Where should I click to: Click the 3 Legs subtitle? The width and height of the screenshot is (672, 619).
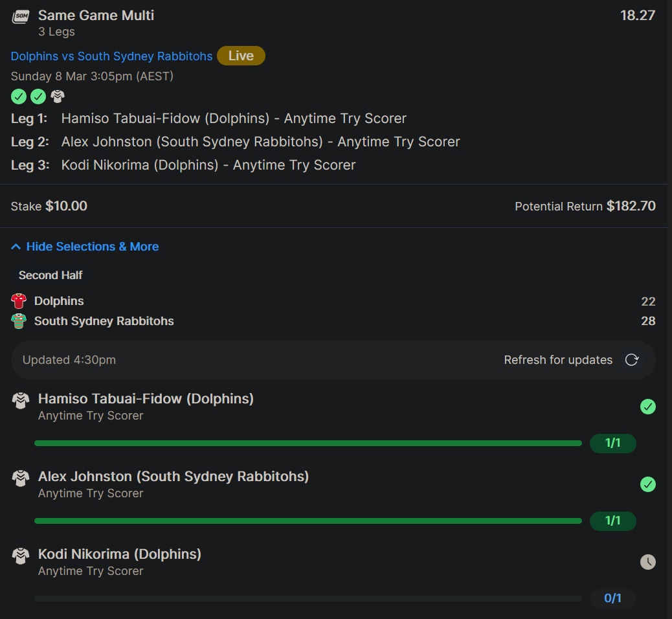pos(56,32)
